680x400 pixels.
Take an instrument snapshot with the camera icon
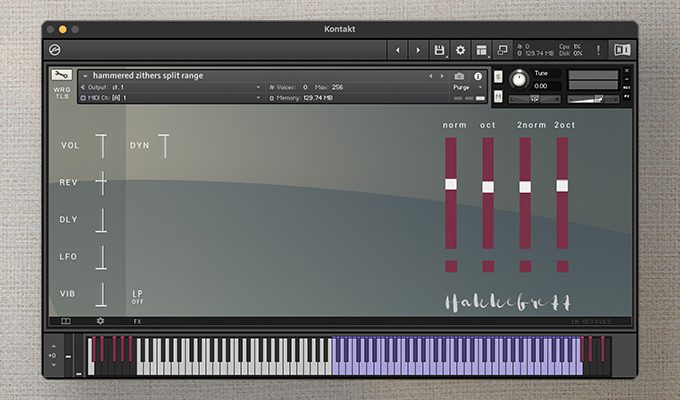tap(459, 76)
